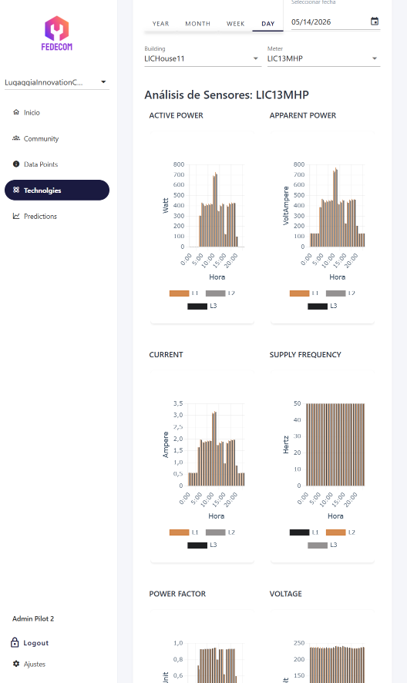Click the date field showing 05/14/2026
The width and height of the screenshot is (407, 683).
coord(329,22)
